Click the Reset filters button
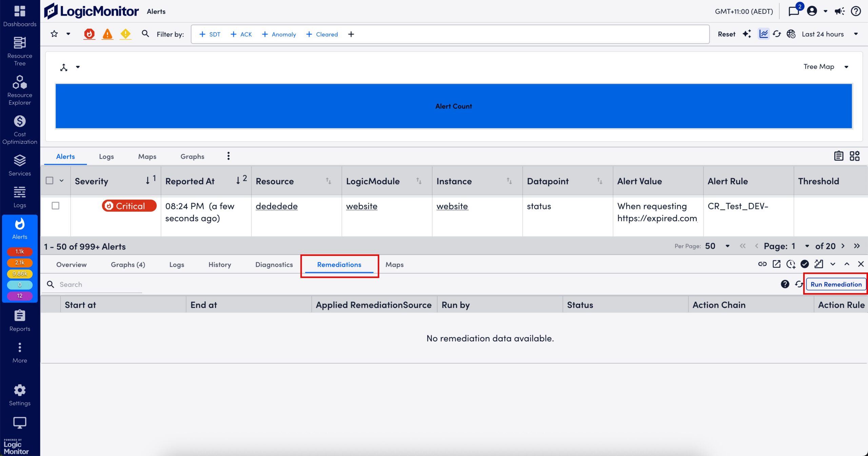 click(727, 34)
